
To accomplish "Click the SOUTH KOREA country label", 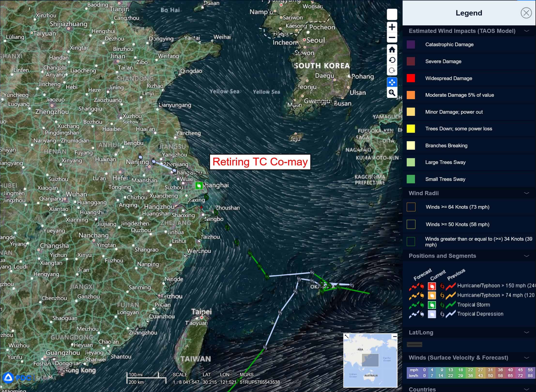I will pos(322,66).
